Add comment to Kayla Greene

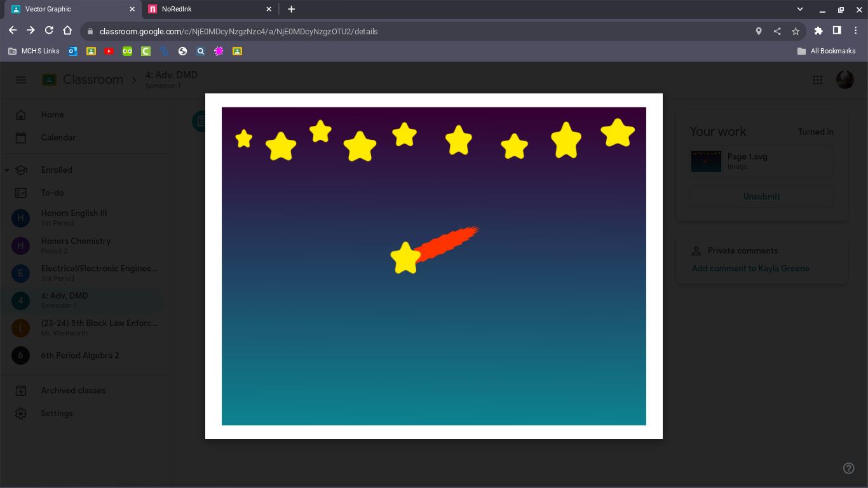coord(750,268)
